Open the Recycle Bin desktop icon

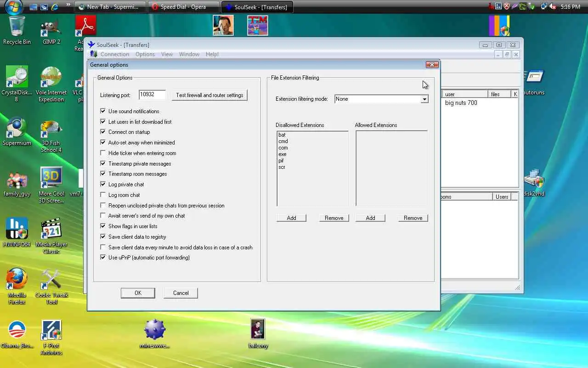(x=17, y=30)
